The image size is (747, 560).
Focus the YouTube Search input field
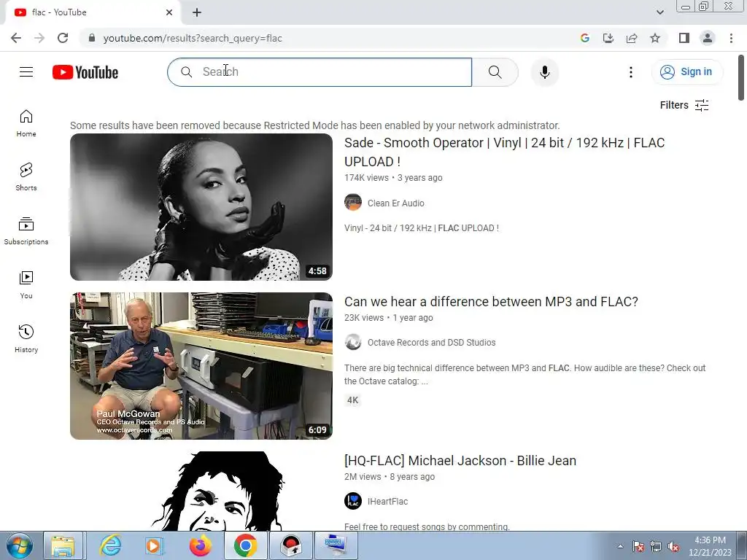point(320,72)
